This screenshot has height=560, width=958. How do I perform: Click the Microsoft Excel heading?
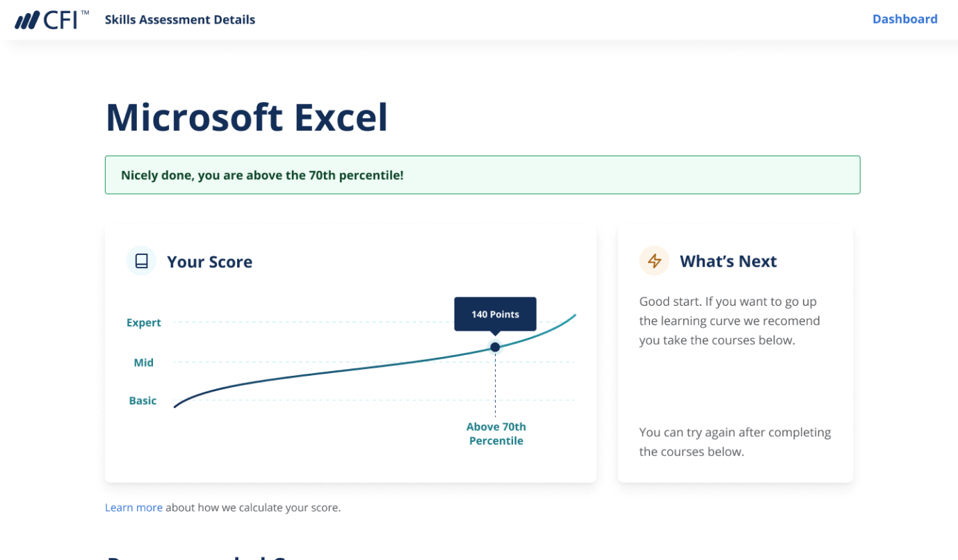coord(247,117)
